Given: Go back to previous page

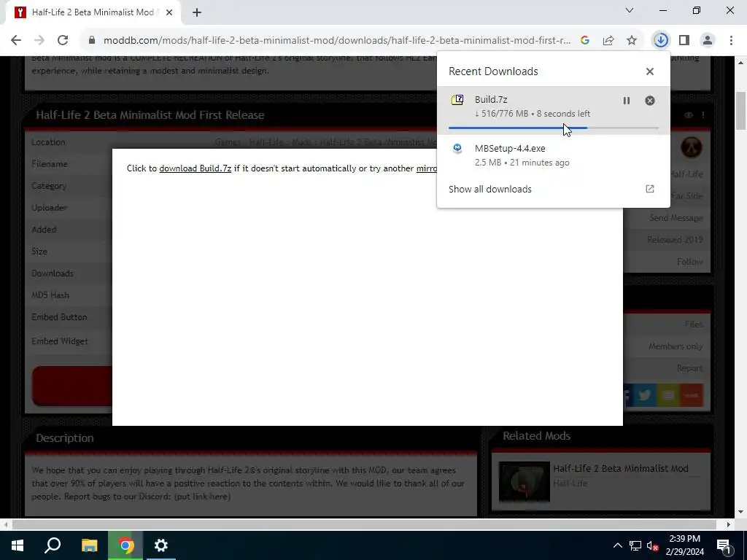Looking at the screenshot, I should pos(16,41).
